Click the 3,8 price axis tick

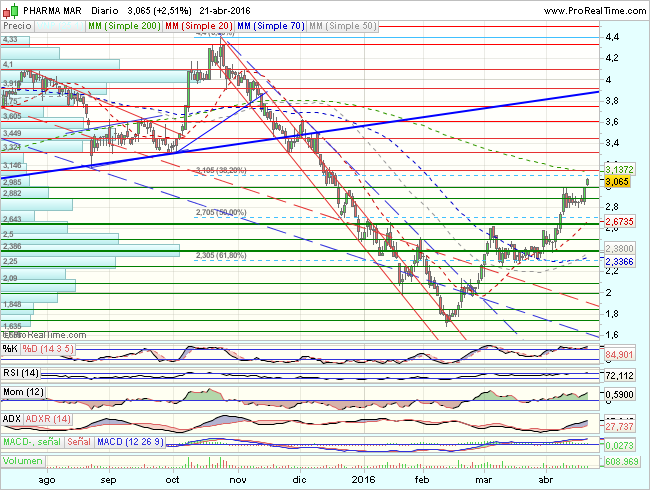coord(612,101)
